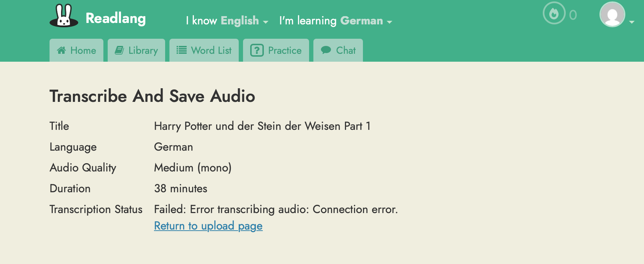Click the streak count 0
Screen dimensions: 644x264
[x=573, y=15]
